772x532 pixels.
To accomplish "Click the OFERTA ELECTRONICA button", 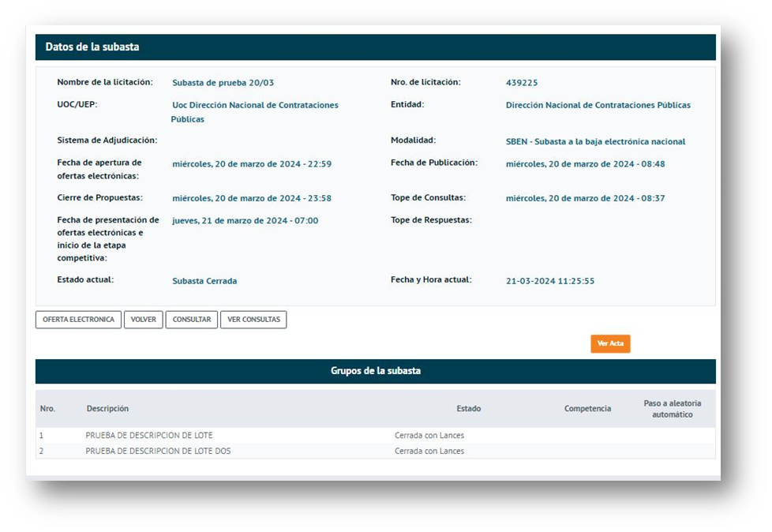I will coord(78,320).
